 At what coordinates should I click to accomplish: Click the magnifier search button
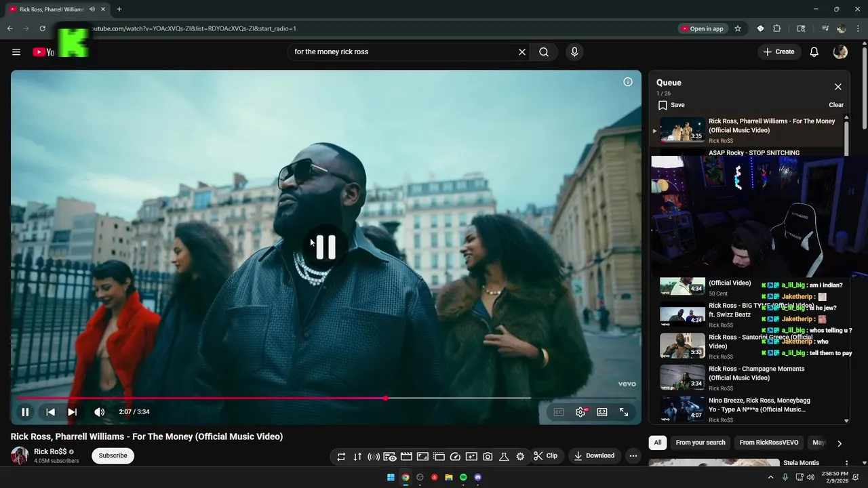544,52
